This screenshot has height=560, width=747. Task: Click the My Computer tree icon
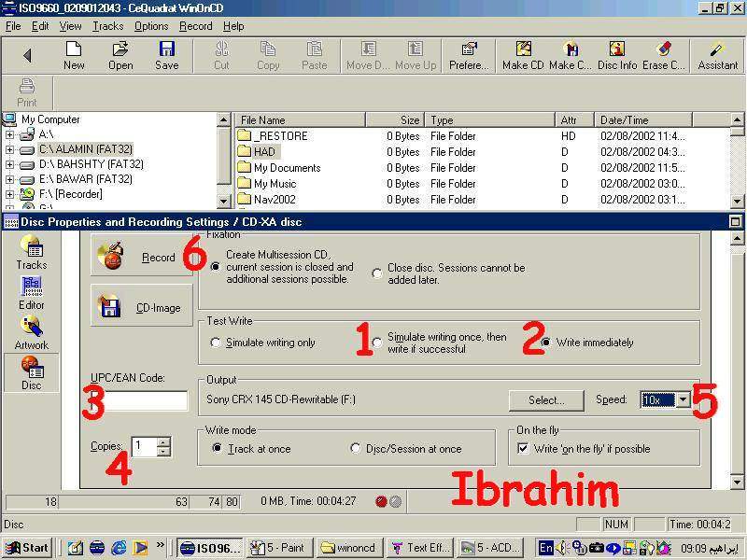(9, 119)
